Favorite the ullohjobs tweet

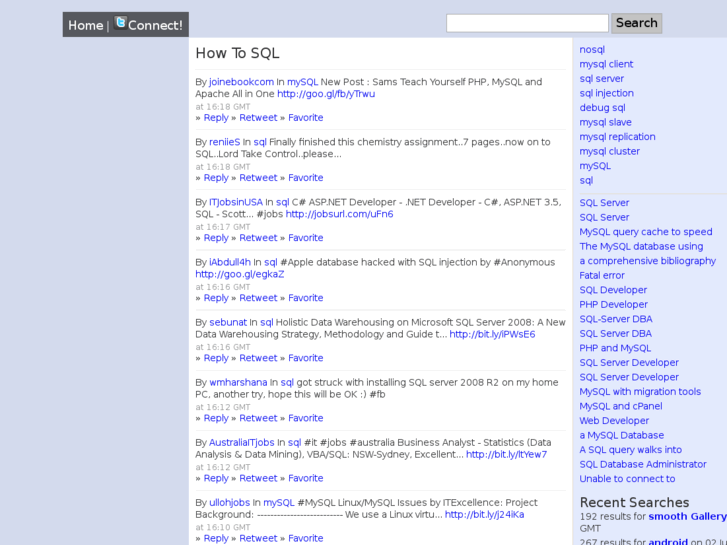tap(306, 539)
